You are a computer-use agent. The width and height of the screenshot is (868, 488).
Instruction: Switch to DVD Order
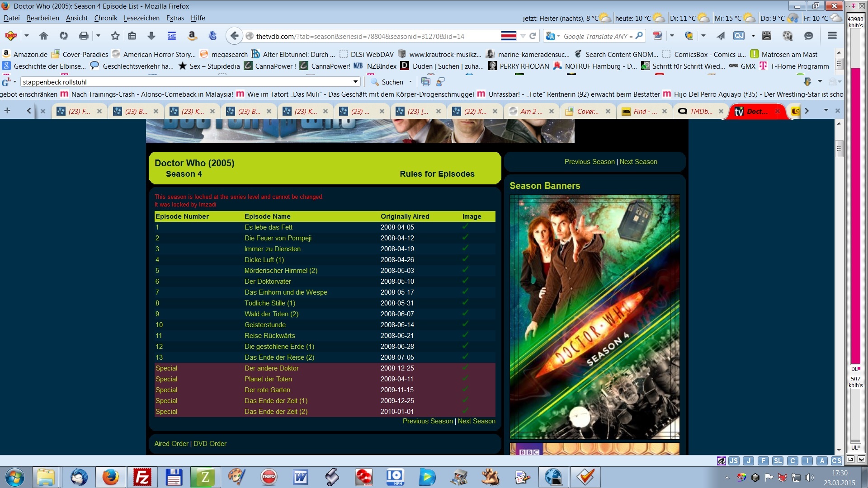click(210, 444)
